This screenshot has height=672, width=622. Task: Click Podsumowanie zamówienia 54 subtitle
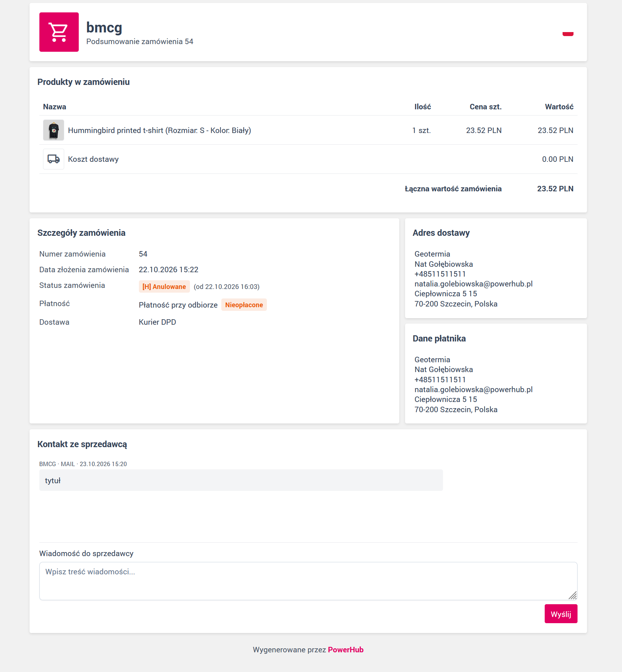(140, 42)
